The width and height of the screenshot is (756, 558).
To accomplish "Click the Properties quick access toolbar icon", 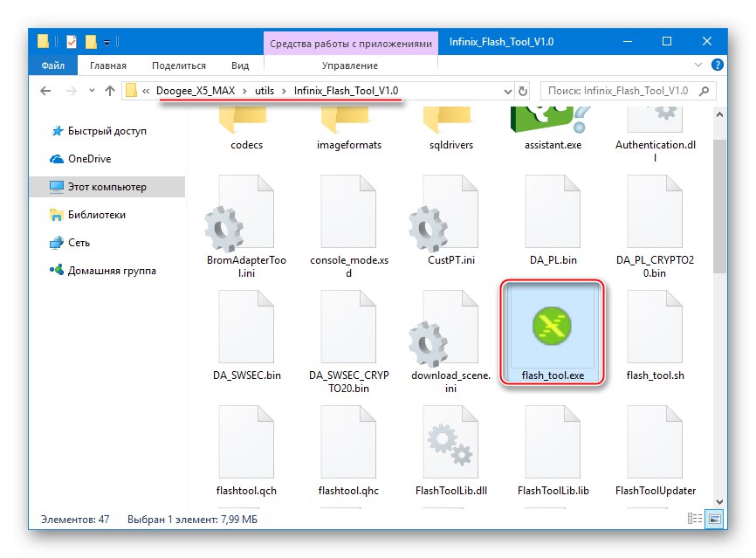I will [x=72, y=42].
